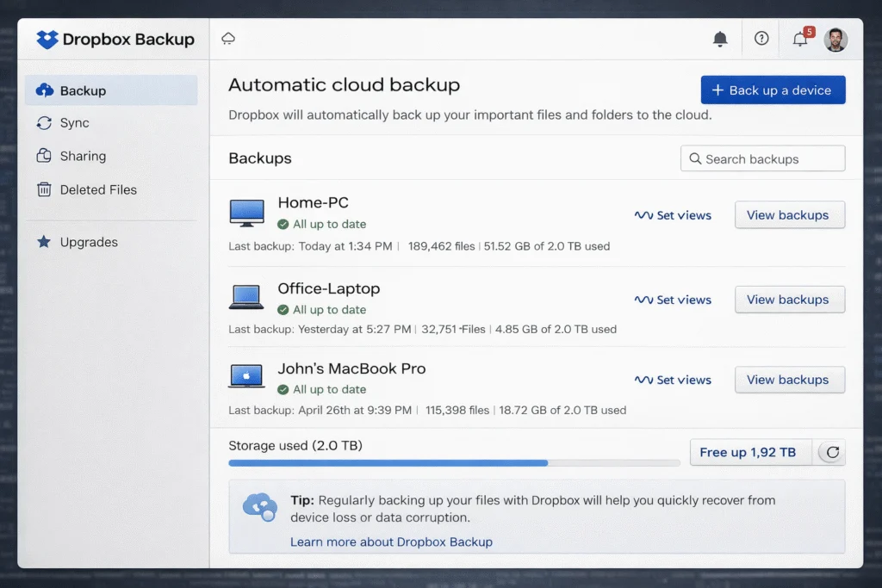This screenshot has height=588, width=882.
Task: Click the storage used progress bar
Action: tap(452, 463)
